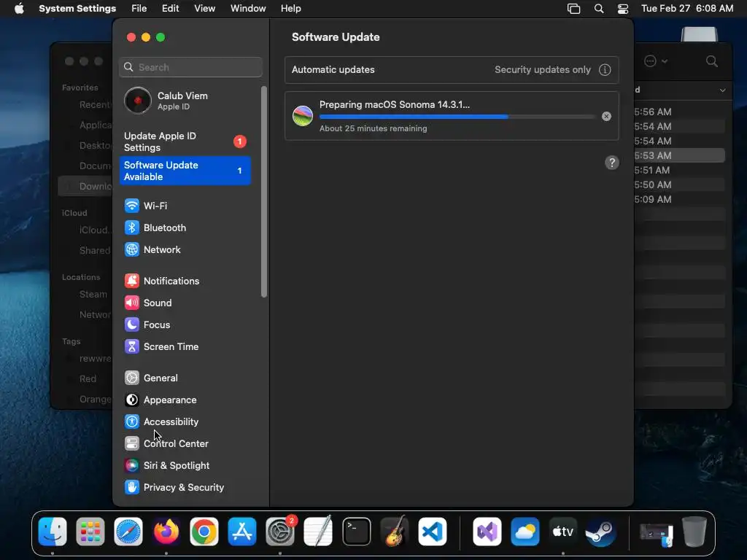The width and height of the screenshot is (747, 560).
Task: Click Finder window search icon
Action: (x=712, y=61)
